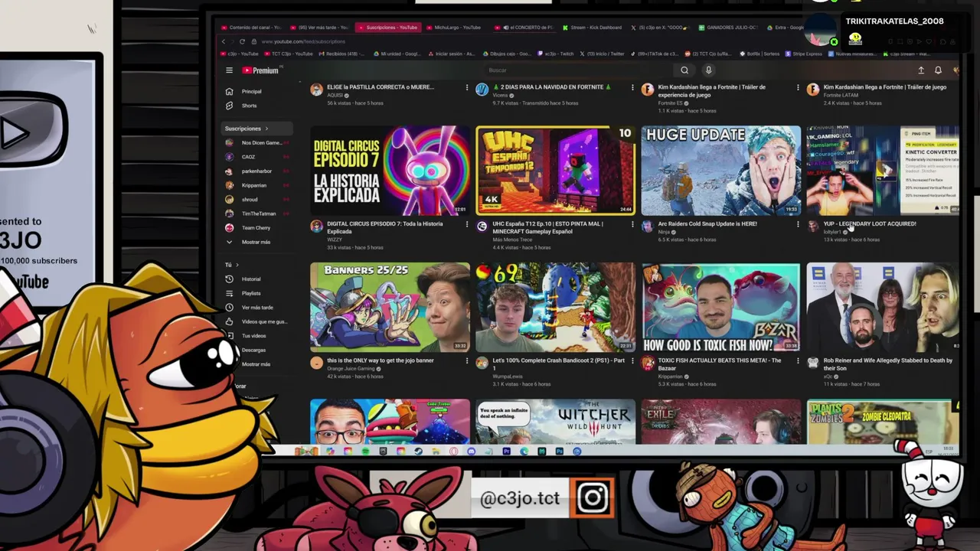This screenshot has height=551, width=980.
Task: Open Arc Raiders Cold Snap Update title
Action: [707, 224]
